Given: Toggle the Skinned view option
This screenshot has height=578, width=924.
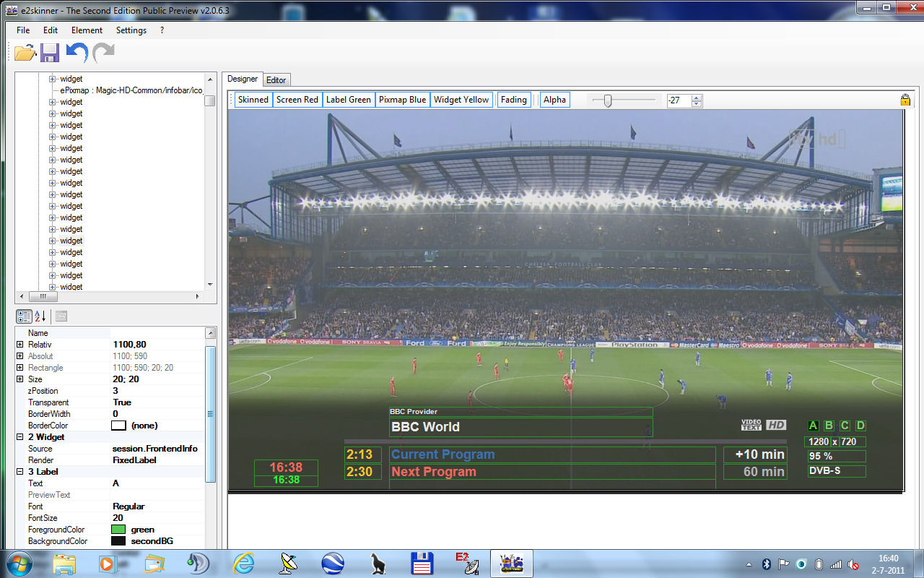Looking at the screenshot, I should [x=253, y=100].
